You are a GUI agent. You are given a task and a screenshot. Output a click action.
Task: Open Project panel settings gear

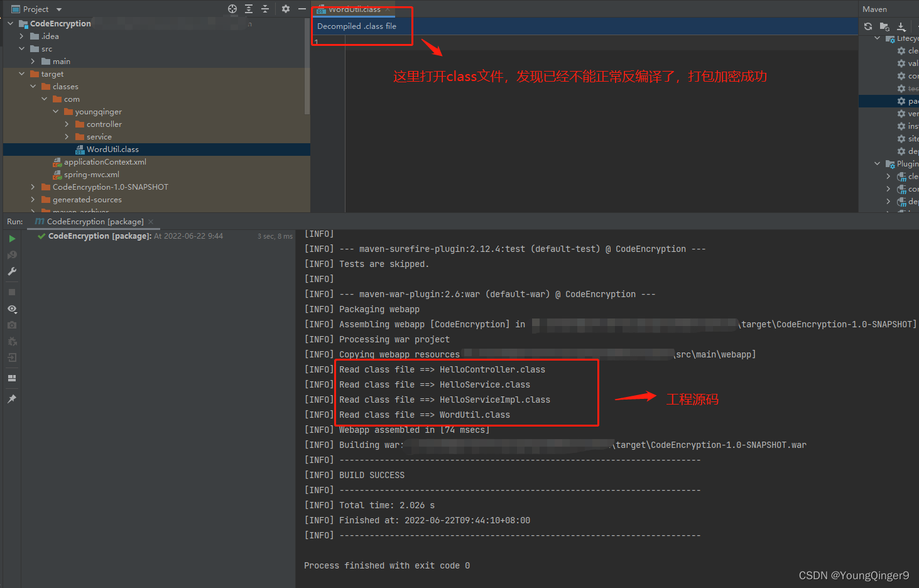point(286,9)
